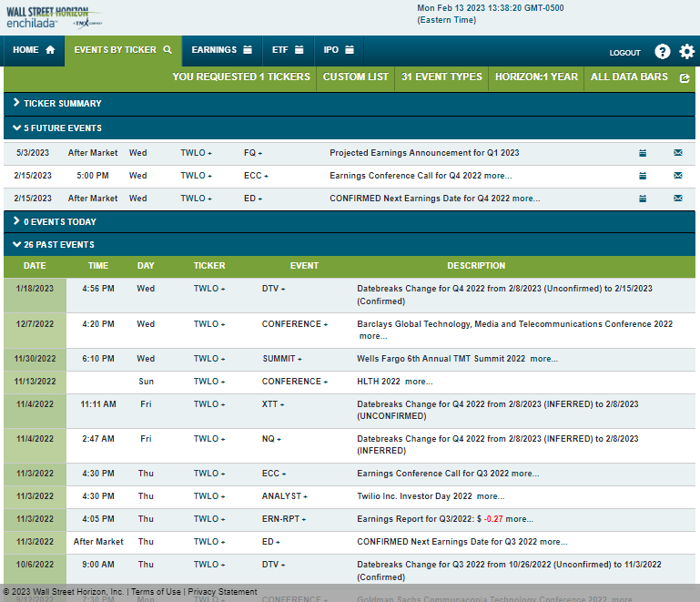This screenshot has width=700, height=602.
Task: Switch to the Earnings tab
Action: 222,50
